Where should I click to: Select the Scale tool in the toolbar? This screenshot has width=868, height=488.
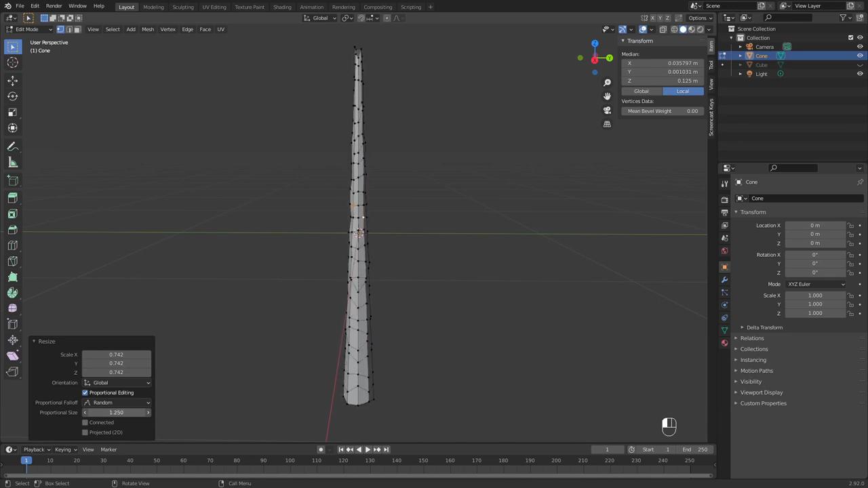12,112
